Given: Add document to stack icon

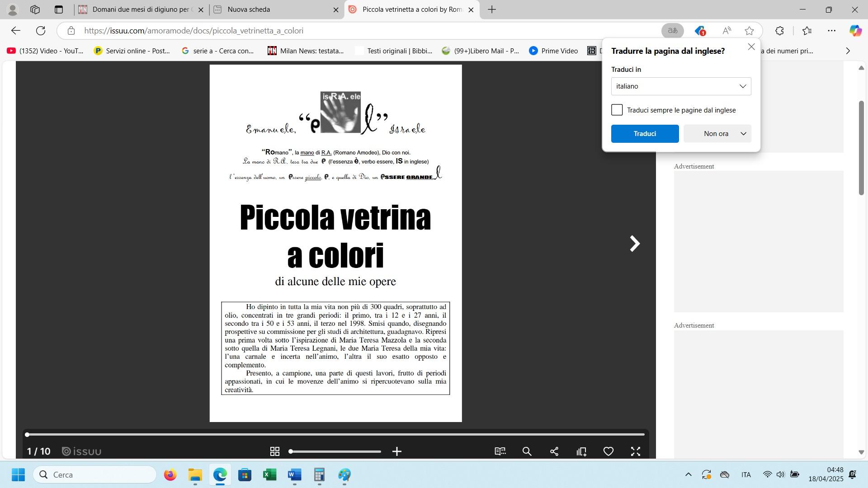Looking at the screenshot, I should click(x=581, y=451).
